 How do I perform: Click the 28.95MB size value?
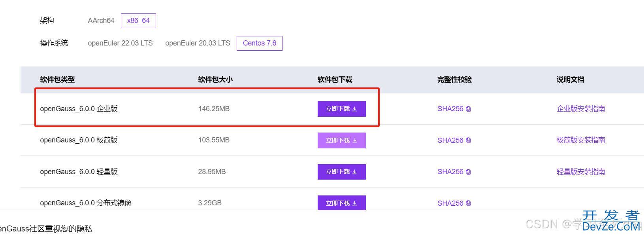[212, 172]
